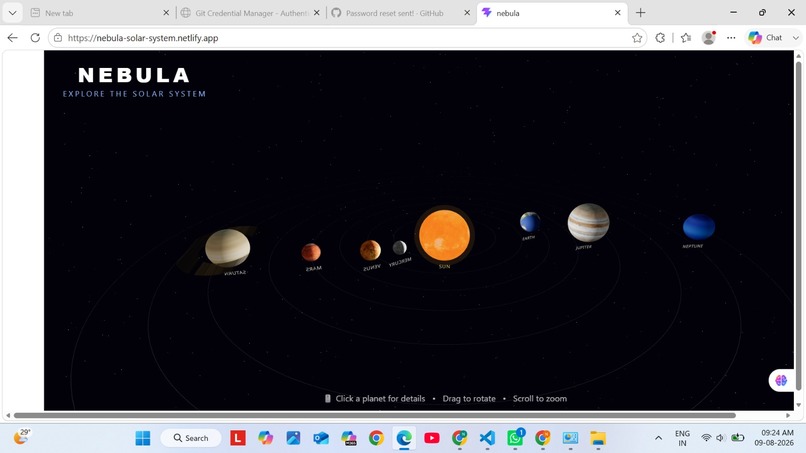Open Settings and more ellipsis
This screenshot has height=453, width=806.
pyautogui.click(x=731, y=38)
